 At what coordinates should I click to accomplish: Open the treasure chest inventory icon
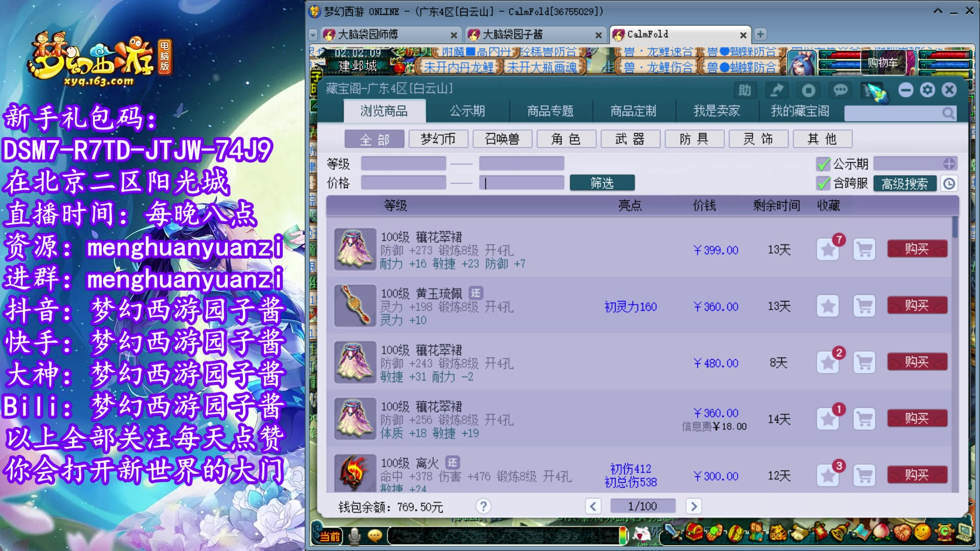[694, 533]
